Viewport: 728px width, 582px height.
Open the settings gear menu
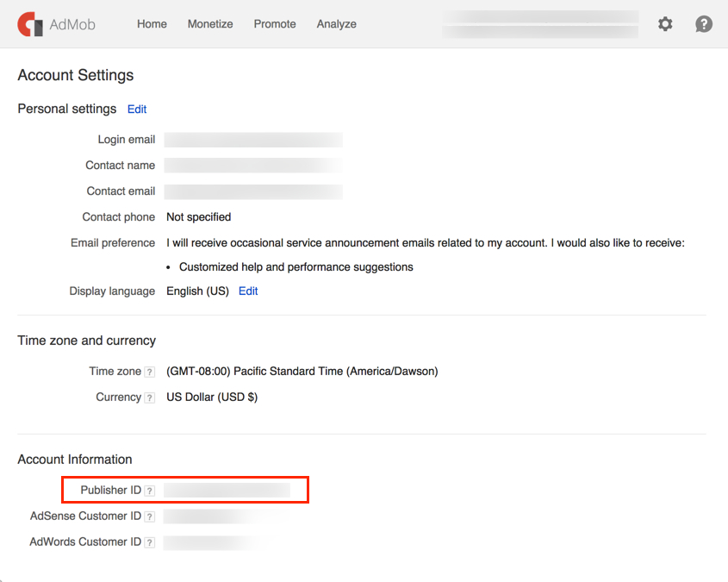pos(665,24)
